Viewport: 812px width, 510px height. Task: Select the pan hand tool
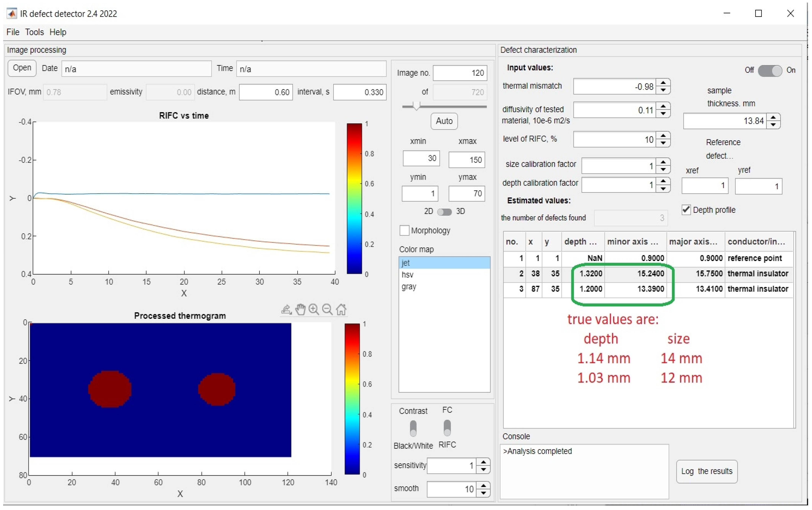[x=300, y=309]
